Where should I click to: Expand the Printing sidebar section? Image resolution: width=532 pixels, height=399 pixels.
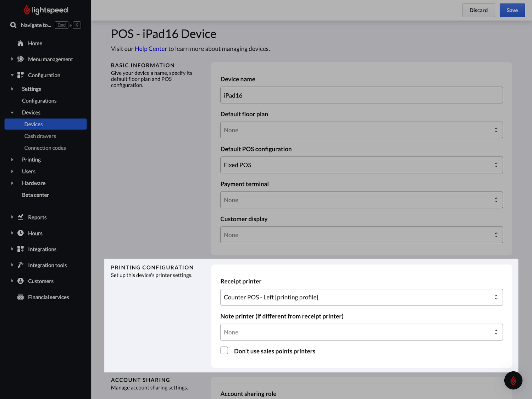(x=12, y=160)
